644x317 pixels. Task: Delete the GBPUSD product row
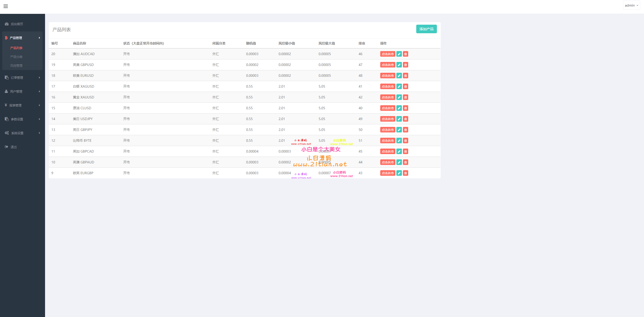tap(405, 65)
